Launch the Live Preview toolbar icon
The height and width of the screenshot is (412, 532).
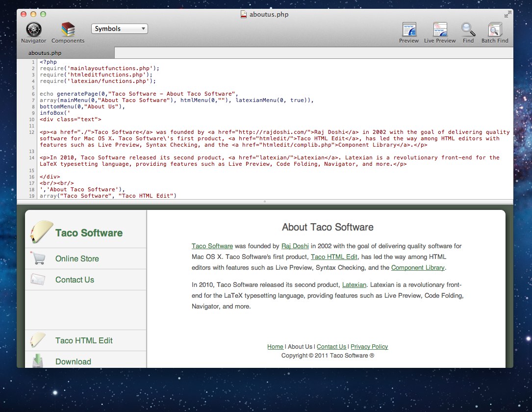[440, 30]
